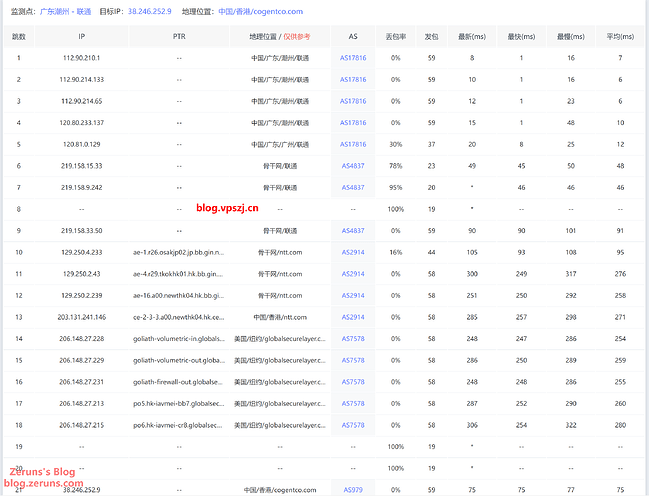Select IP cell 206.148.27.231

(x=82, y=382)
